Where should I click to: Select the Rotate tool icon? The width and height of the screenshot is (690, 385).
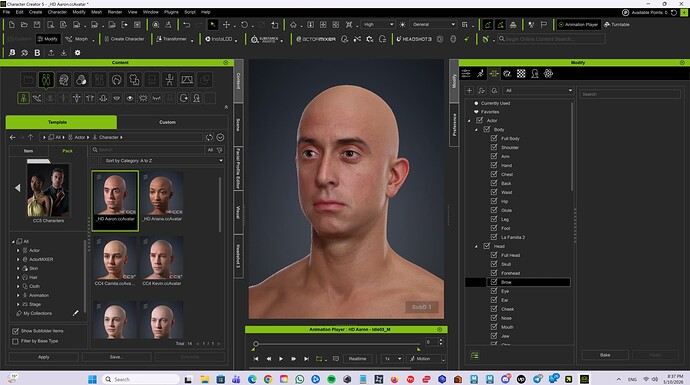[244, 25]
